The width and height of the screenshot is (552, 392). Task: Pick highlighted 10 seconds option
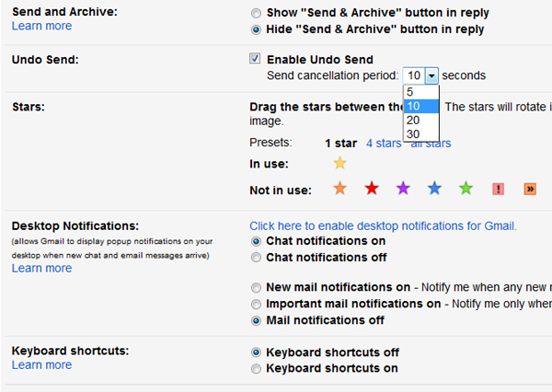coord(421,106)
